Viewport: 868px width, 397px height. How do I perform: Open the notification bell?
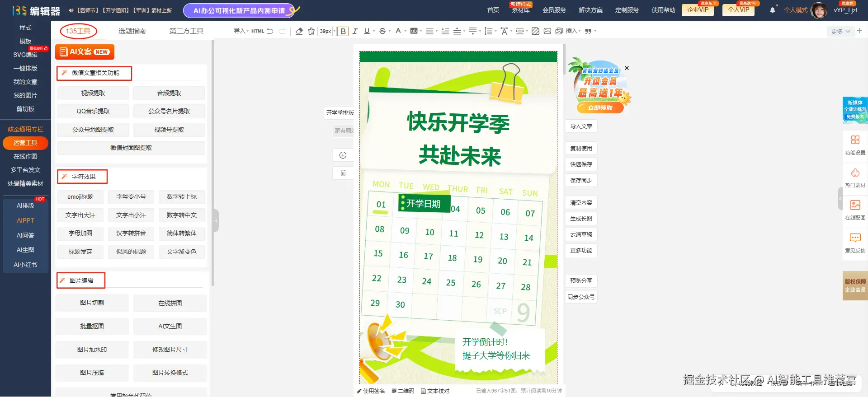point(772,10)
